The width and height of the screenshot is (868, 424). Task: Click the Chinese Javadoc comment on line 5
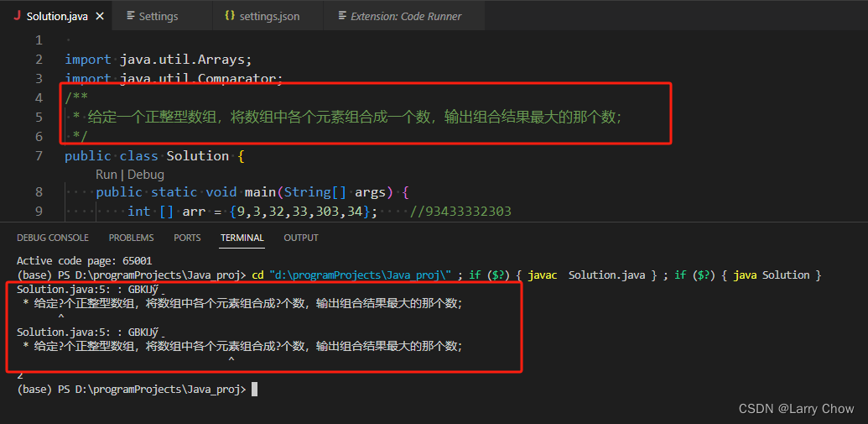(x=348, y=118)
